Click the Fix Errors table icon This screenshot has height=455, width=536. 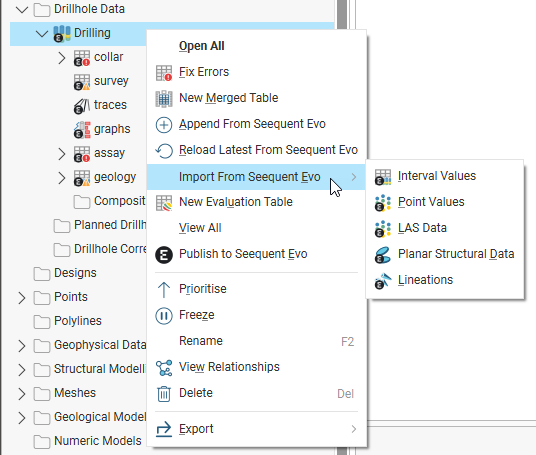(164, 73)
